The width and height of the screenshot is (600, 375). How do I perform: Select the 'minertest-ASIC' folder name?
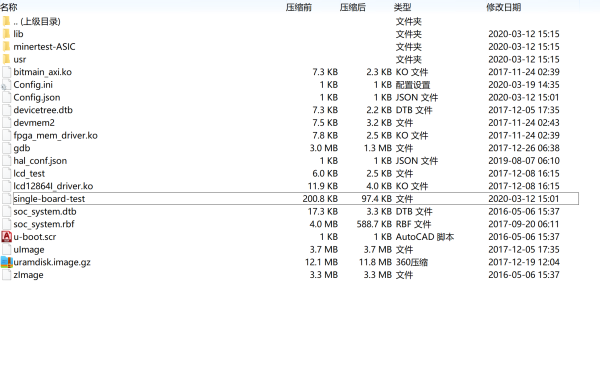tap(44, 46)
